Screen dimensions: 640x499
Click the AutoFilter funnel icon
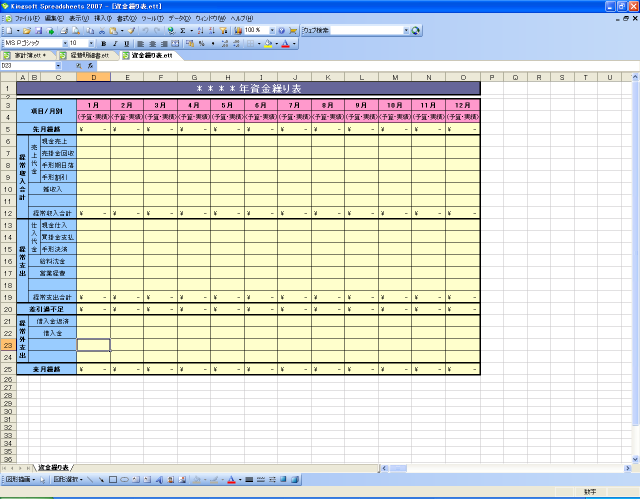pyautogui.click(x=223, y=31)
